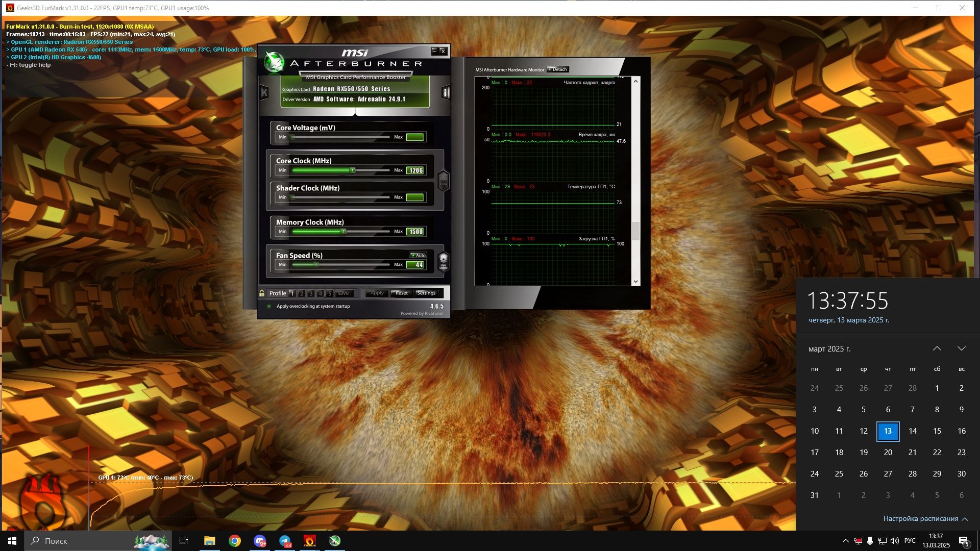Click the microphone tray icon

coord(870,541)
